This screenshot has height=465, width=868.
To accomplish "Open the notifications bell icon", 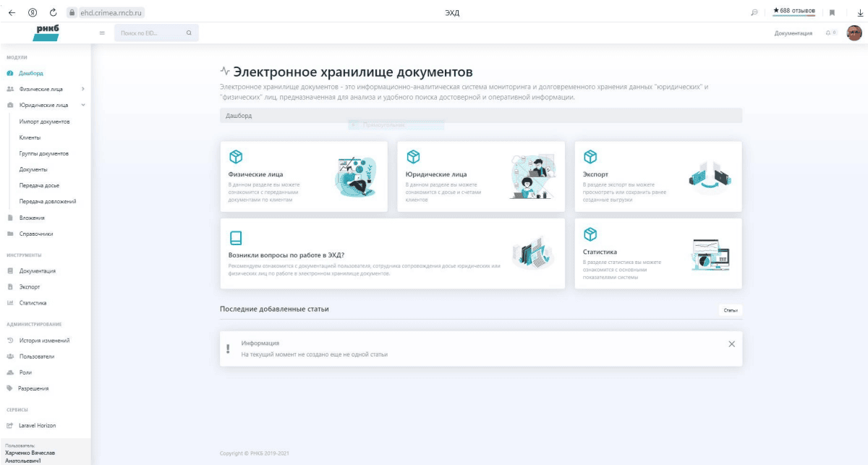I will click(x=828, y=33).
